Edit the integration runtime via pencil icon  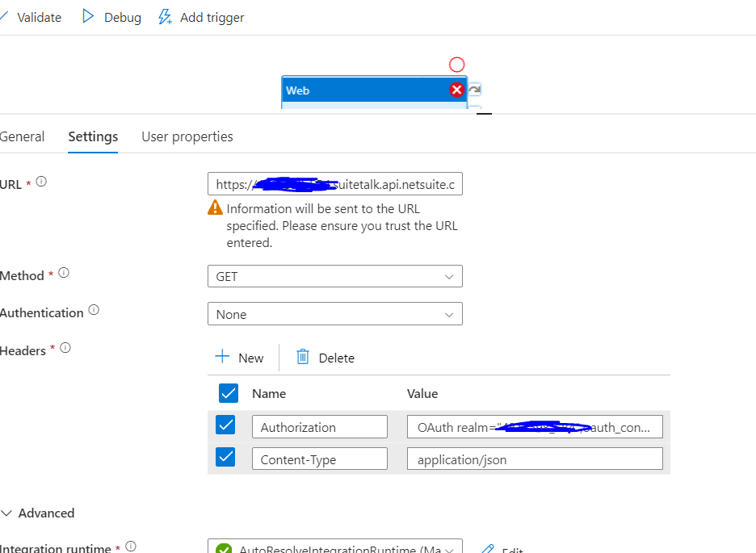(487, 547)
